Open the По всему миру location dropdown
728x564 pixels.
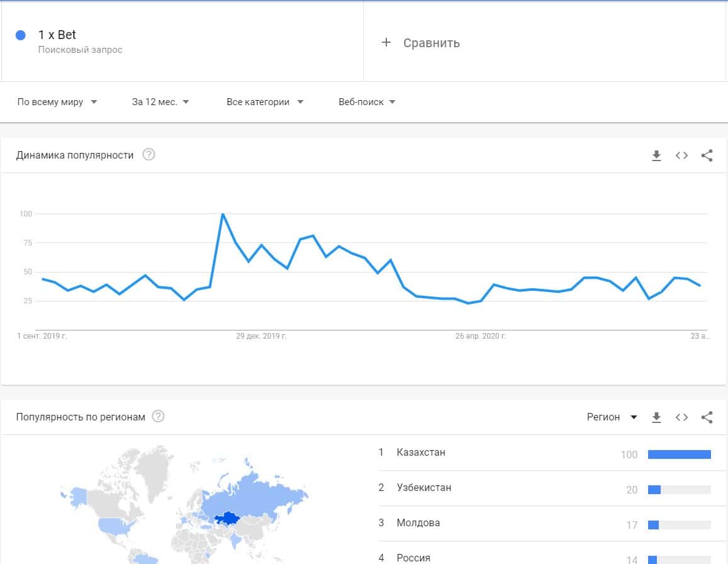pyautogui.click(x=57, y=102)
